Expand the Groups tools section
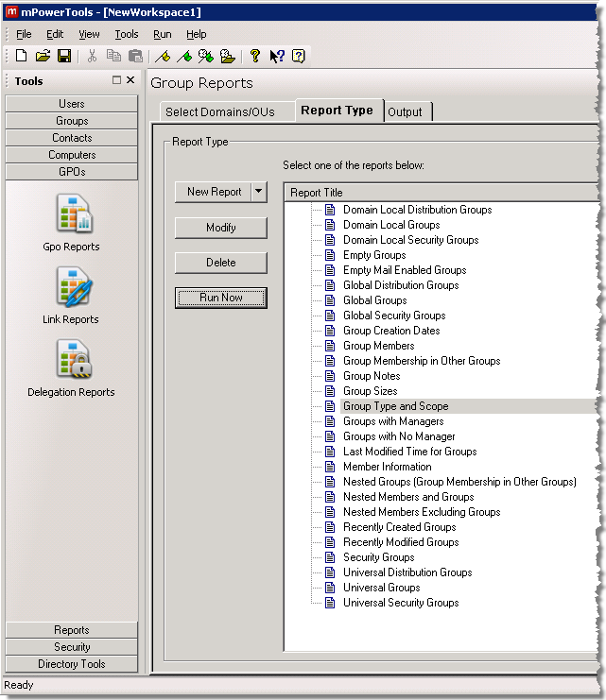The width and height of the screenshot is (606, 700). coord(72,121)
